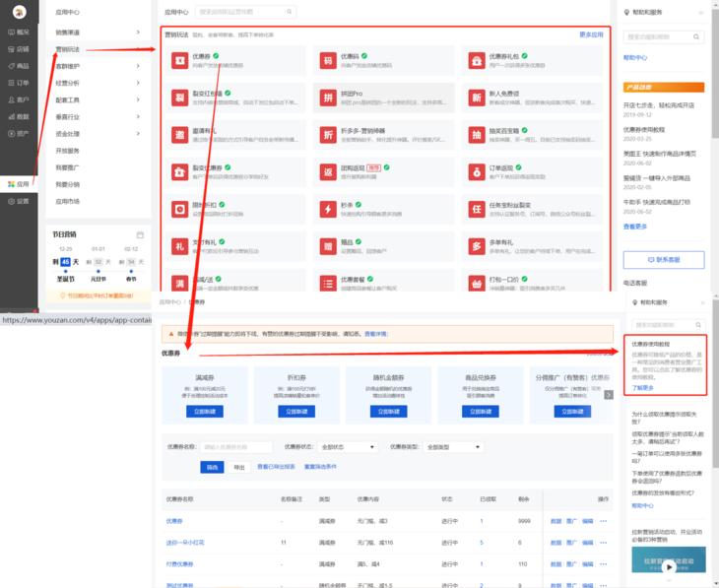This screenshot has height=588, width=719.
Task: Open the 任务宝粉丝裂变 app icon
Action: pyautogui.click(x=477, y=209)
